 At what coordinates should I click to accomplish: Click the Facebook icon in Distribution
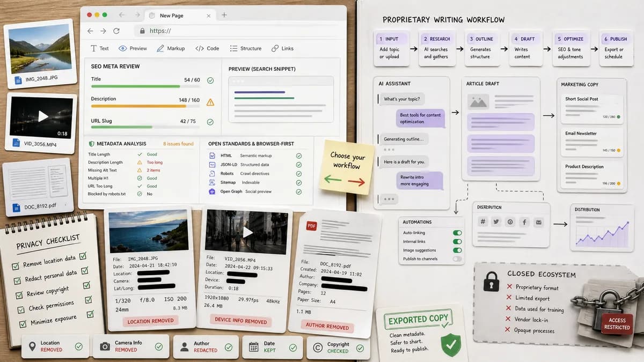tap(524, 221)
